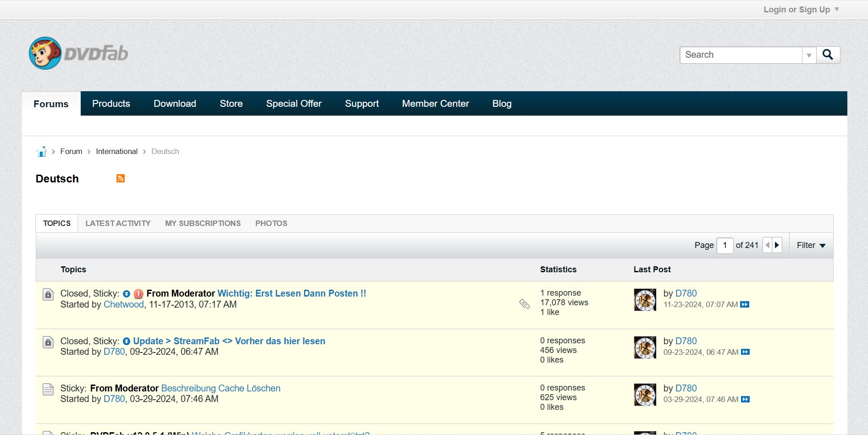Open starter D780 link dated 09-23-2024, 06:47 AM
The height and width of the screenshot is (435, 868).
[114, 352]
